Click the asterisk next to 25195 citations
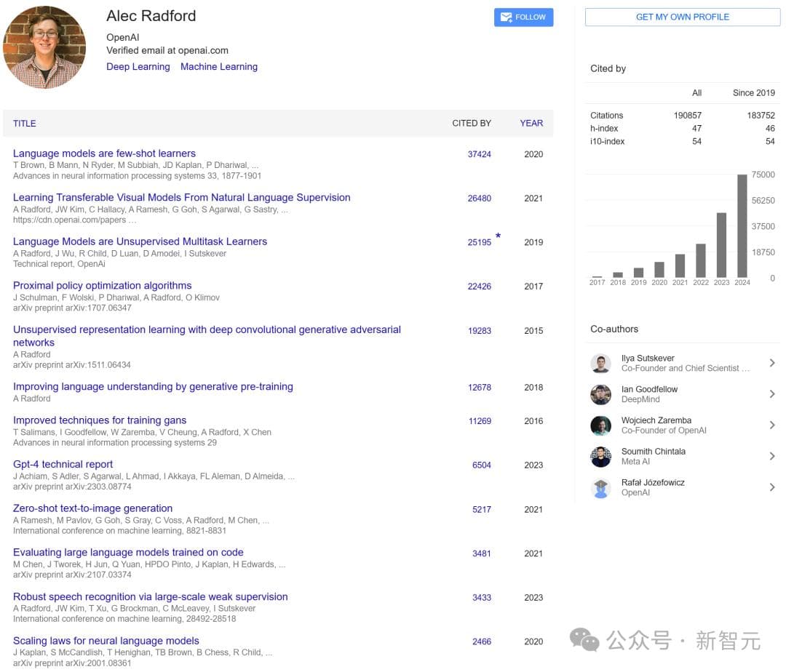The image size is (786, 672). click(x=499, y=236)
